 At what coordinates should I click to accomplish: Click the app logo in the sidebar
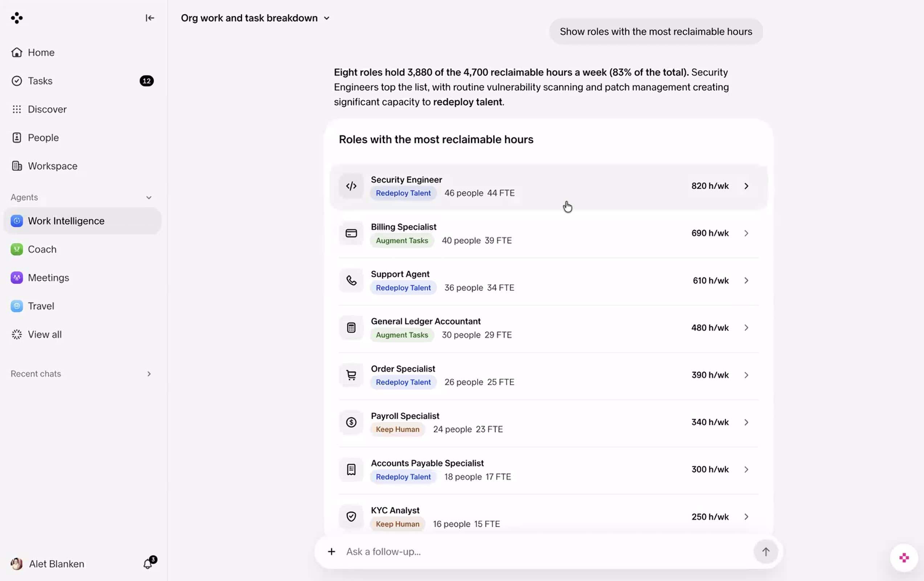click(16, 18)
